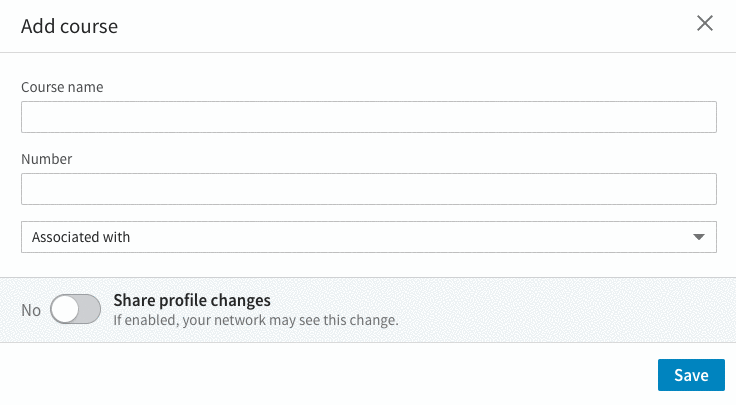
Task: Click the Associated with dropdown arrow
Action: click(698, 237)
